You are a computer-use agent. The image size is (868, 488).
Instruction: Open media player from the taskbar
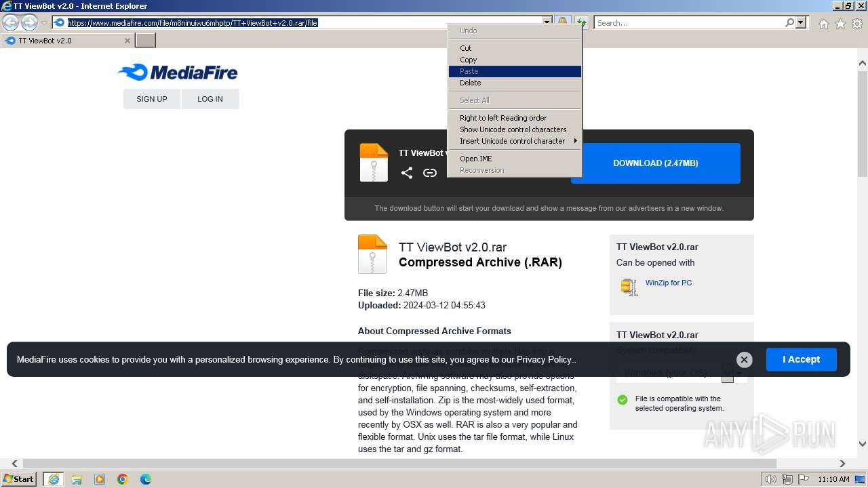[100, 479]
